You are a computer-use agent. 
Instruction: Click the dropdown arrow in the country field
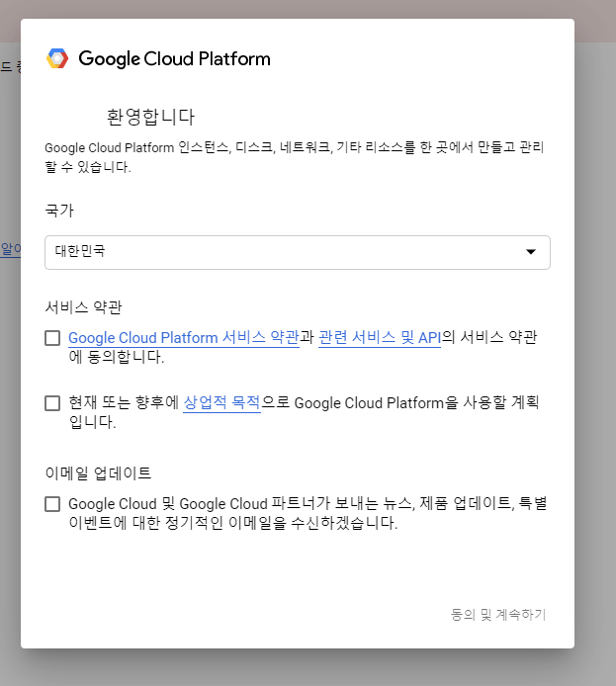coord(531,251)
